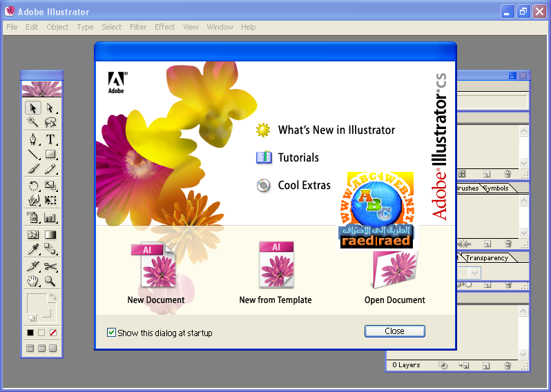Open the Help menu
This screenshot has height=392, width=551.
point(249,27)
